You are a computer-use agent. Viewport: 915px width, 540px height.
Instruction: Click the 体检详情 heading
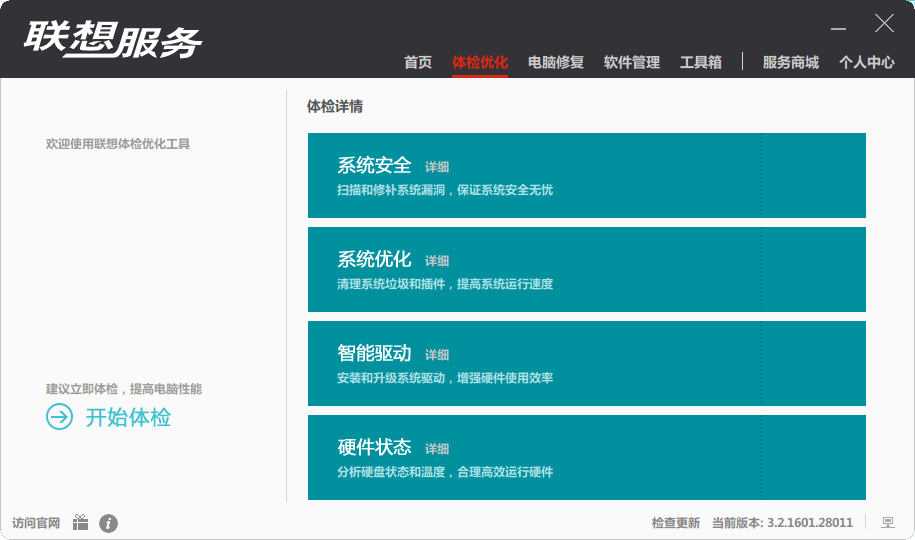(335, 106)
